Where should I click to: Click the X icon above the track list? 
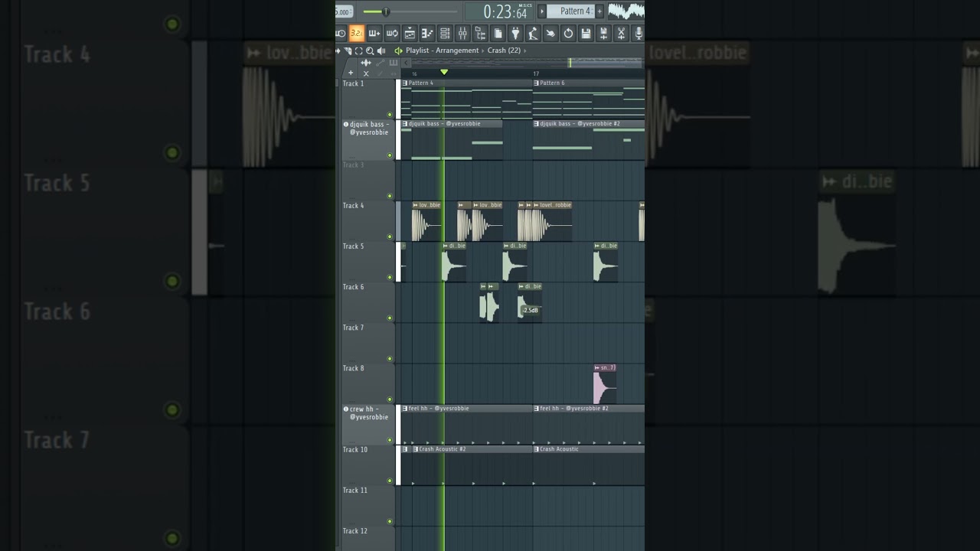(x=366, y=73)
